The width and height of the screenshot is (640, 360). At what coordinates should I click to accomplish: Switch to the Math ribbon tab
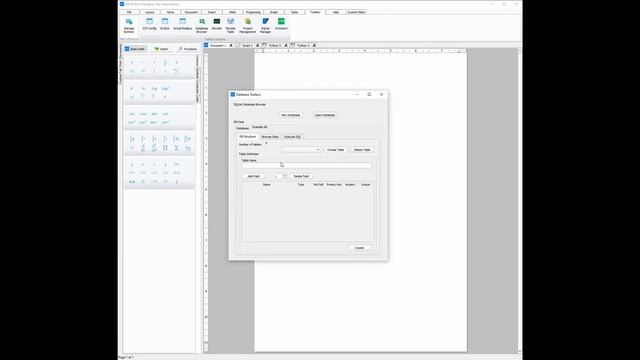(x=232, y=12)
